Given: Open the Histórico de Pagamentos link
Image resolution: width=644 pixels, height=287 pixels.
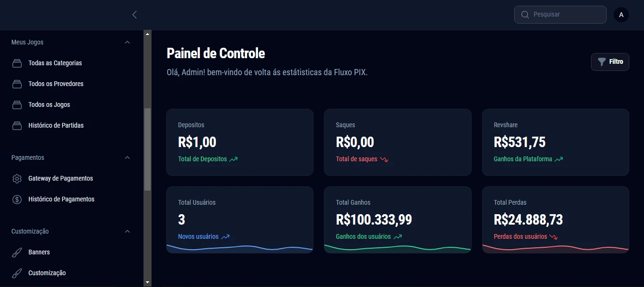Looking at the screenshot, I should [x=62, y=199].
